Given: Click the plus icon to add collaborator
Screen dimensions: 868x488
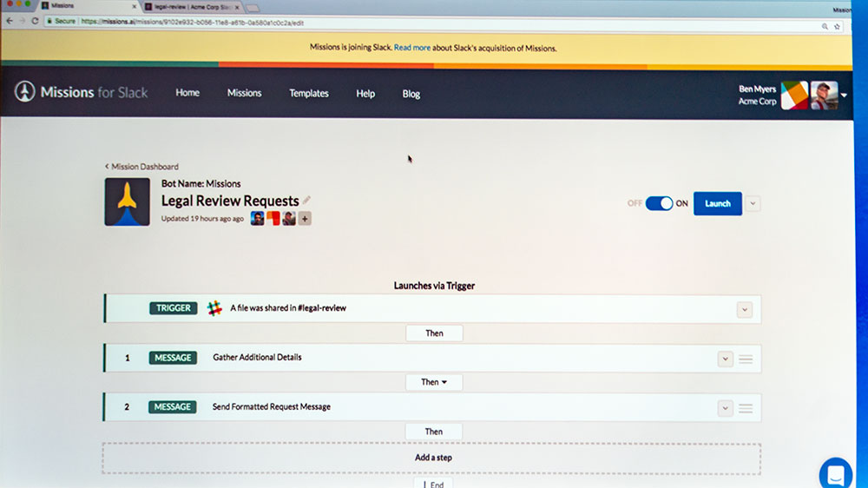Looking at the screenshot, I should tap(305, 219).
